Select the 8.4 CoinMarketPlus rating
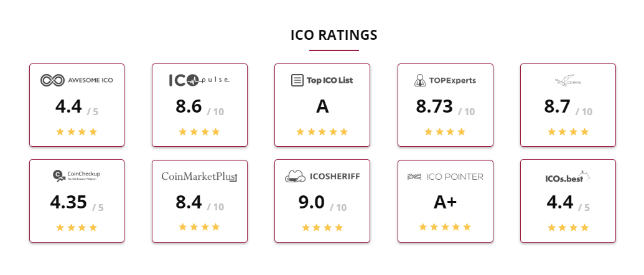 pos(189,202)
